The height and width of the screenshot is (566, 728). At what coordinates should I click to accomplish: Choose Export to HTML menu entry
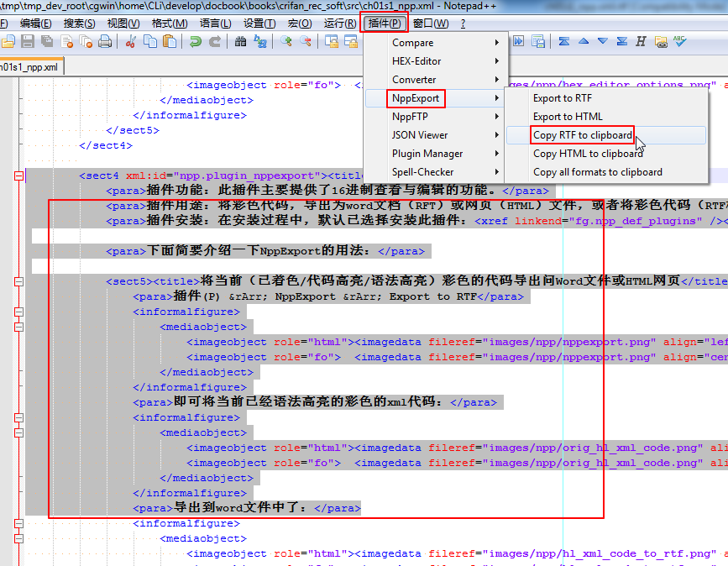(x=568, y=117)
